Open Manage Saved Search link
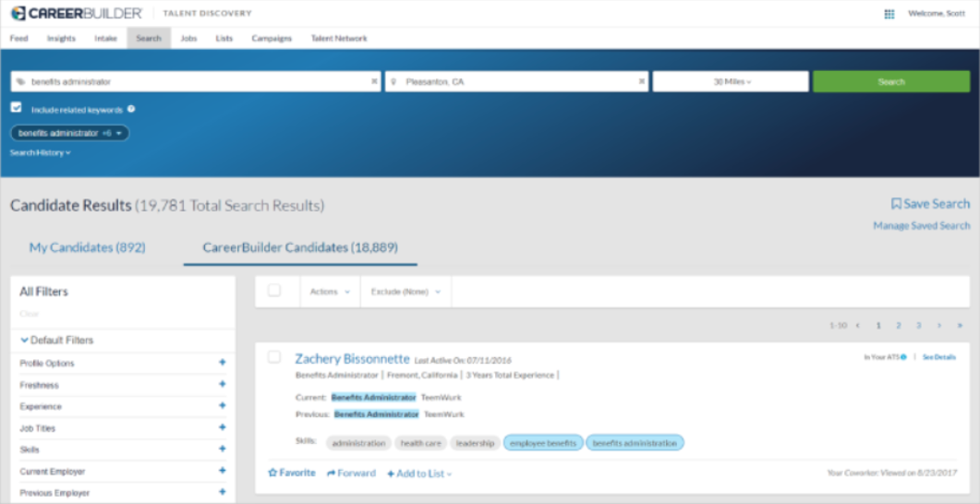980x504 pixels. 922,225
